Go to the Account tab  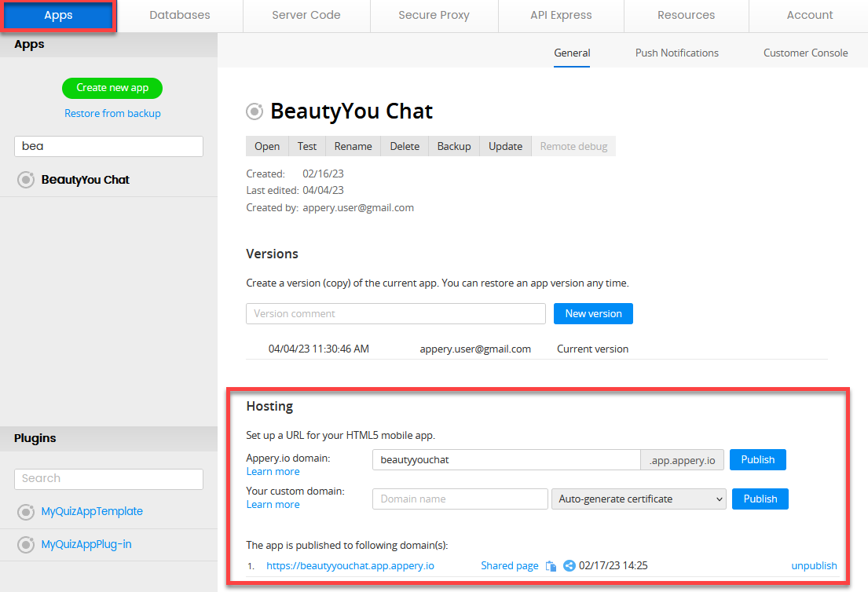[809, 16]
